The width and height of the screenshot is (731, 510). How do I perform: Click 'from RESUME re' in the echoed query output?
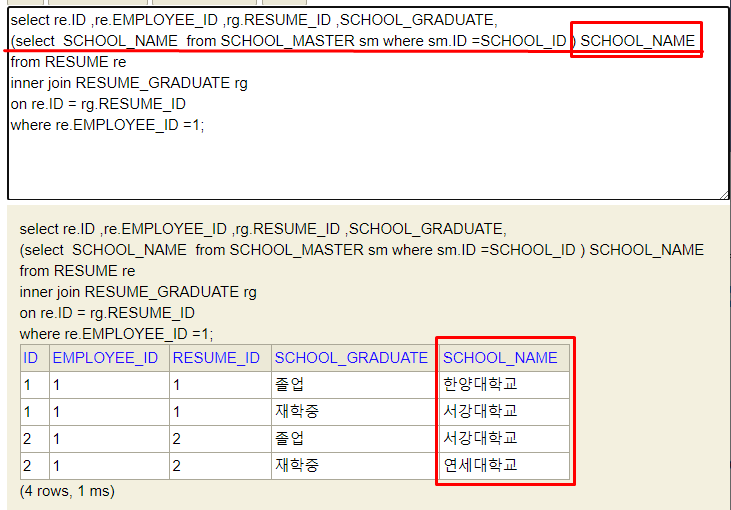pos(77,271)
